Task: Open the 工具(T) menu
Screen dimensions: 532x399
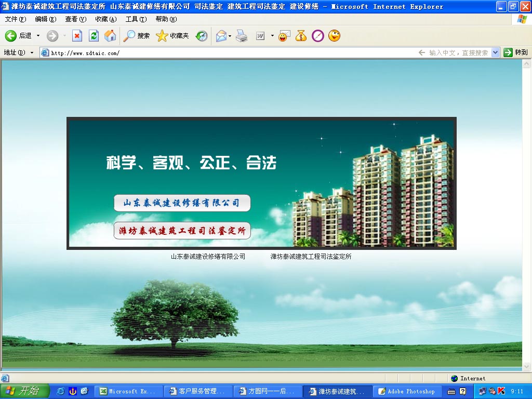Action: tap(136, 19)
